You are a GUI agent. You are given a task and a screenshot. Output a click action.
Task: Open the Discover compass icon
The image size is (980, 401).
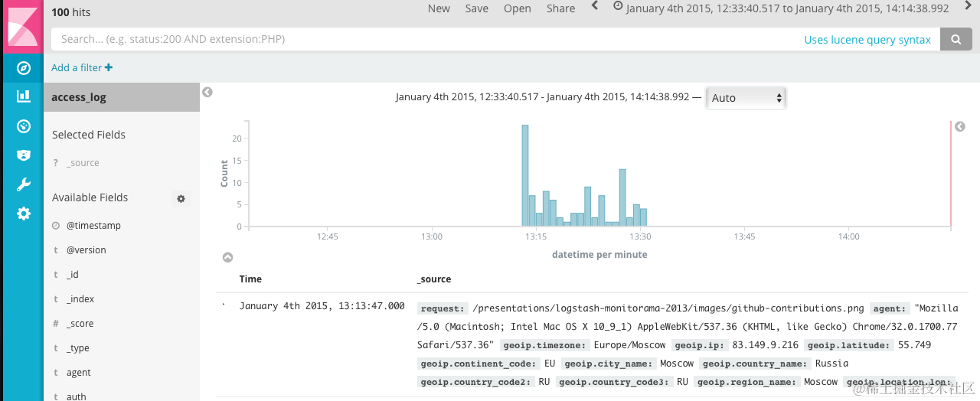click(23, 68)
